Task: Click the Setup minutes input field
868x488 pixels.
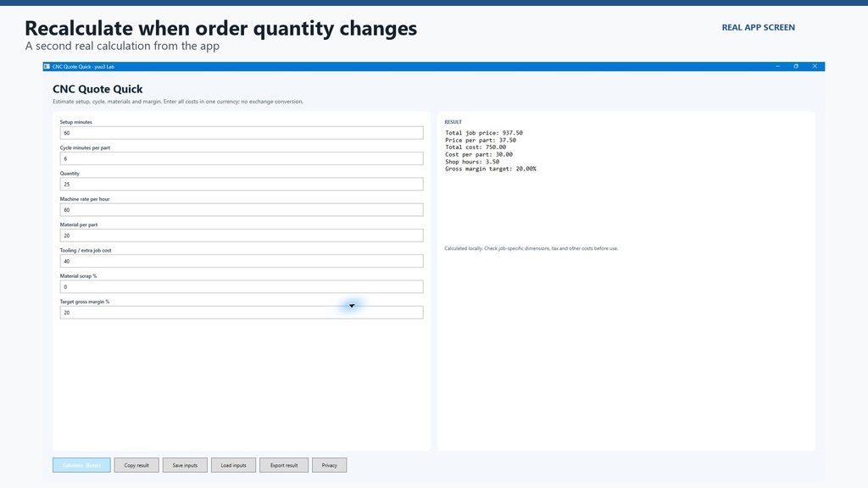Action: click(x=242, y=133)
